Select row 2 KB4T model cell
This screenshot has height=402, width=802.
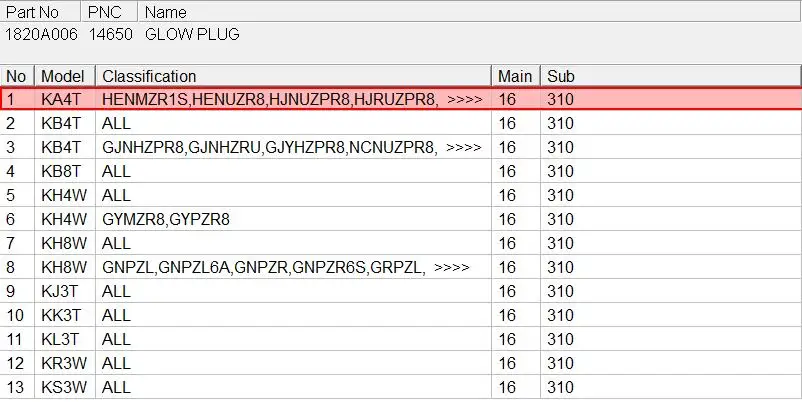[65, 123]
